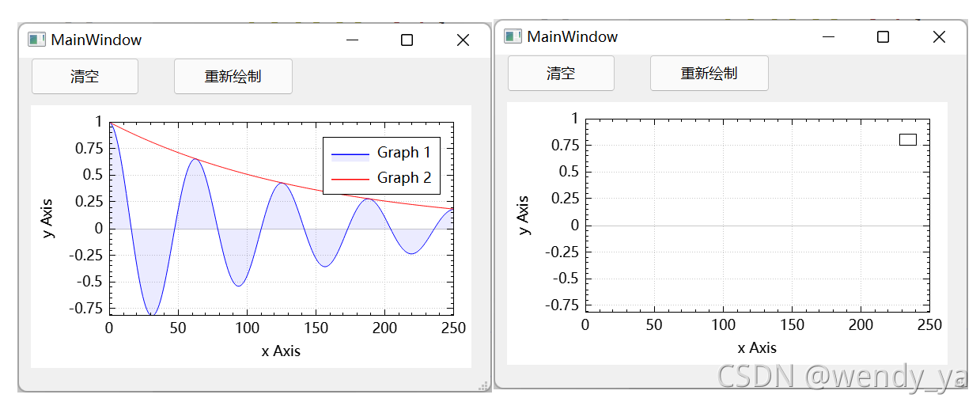The width and height of the screenshot is (980, 402).
Task: Click right window title text MainWindow
Action: point(573,37)
